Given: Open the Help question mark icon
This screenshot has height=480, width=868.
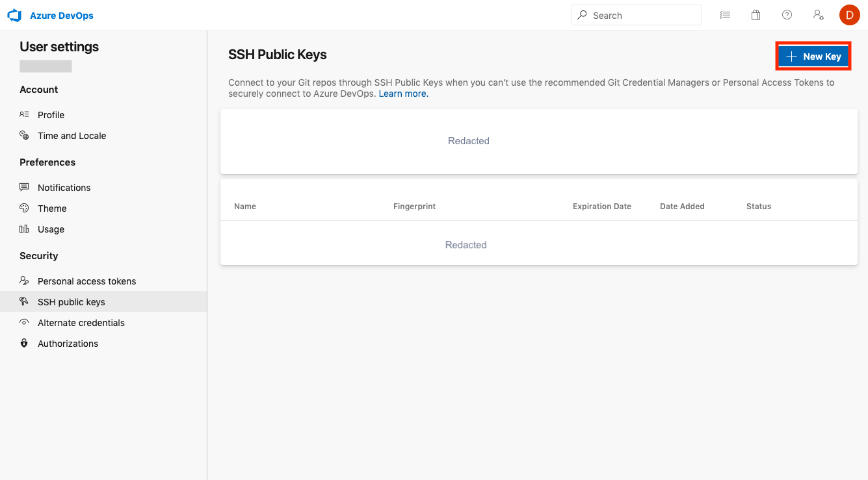Looking at the screenshot, I should click(x=787, y=14).
